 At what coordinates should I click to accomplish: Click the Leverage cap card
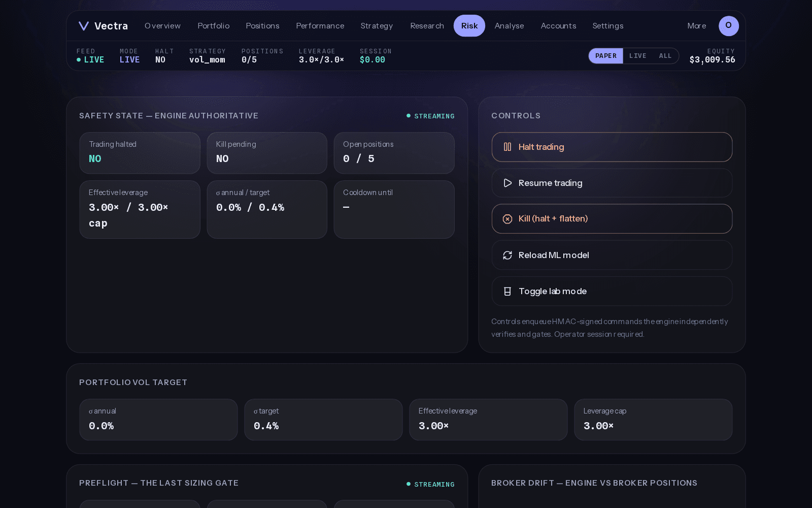coord(653,420)
